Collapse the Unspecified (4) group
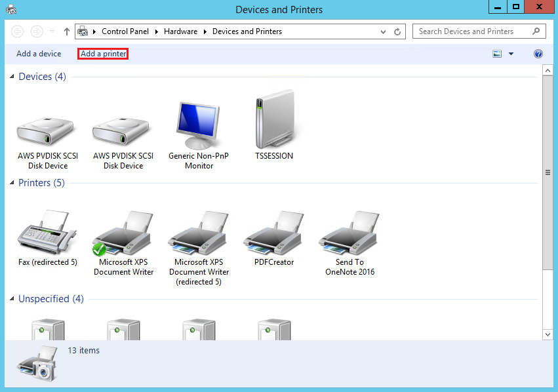Image resolution: width=558 pixels, height=392 pixels. click(12, 299)
